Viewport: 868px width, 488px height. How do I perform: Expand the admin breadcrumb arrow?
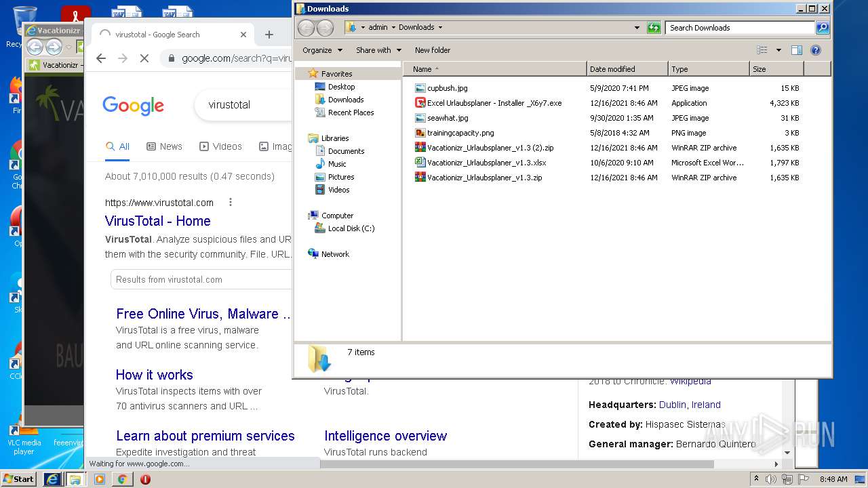click(393, 28)
